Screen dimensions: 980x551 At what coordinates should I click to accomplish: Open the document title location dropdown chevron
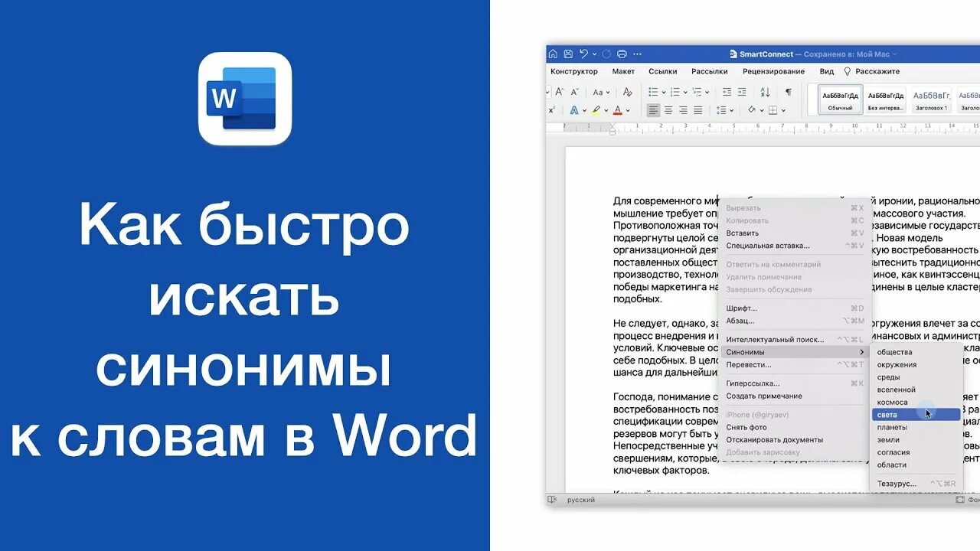coord(894,54)
